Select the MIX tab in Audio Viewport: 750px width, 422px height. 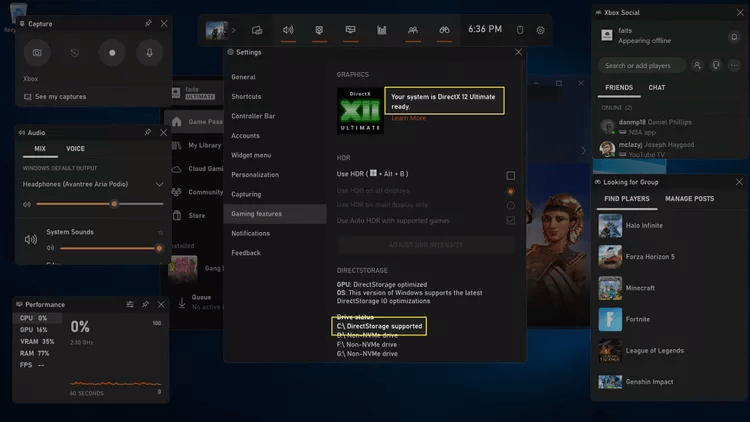click(40, 149)
